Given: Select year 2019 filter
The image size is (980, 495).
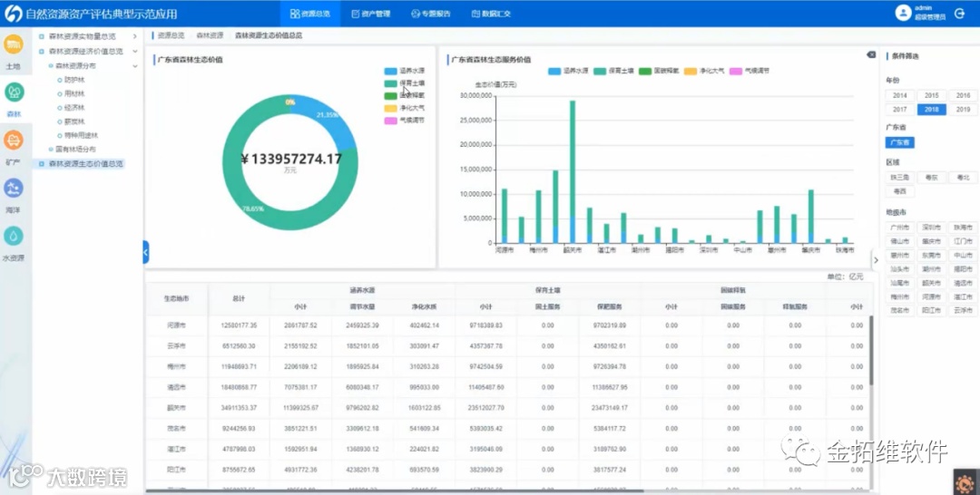Looking at the screenshot, I should click(963, 109).
